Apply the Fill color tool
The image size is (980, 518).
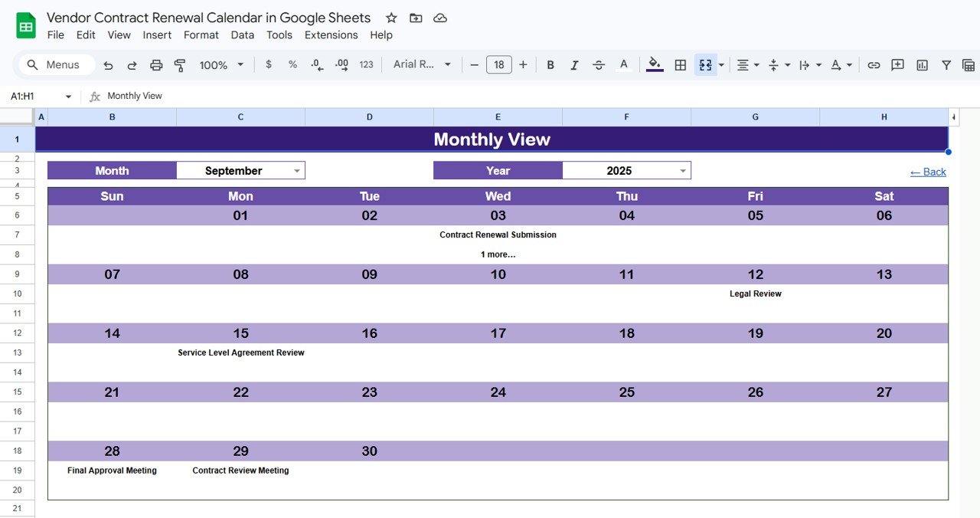coord(653,64)
